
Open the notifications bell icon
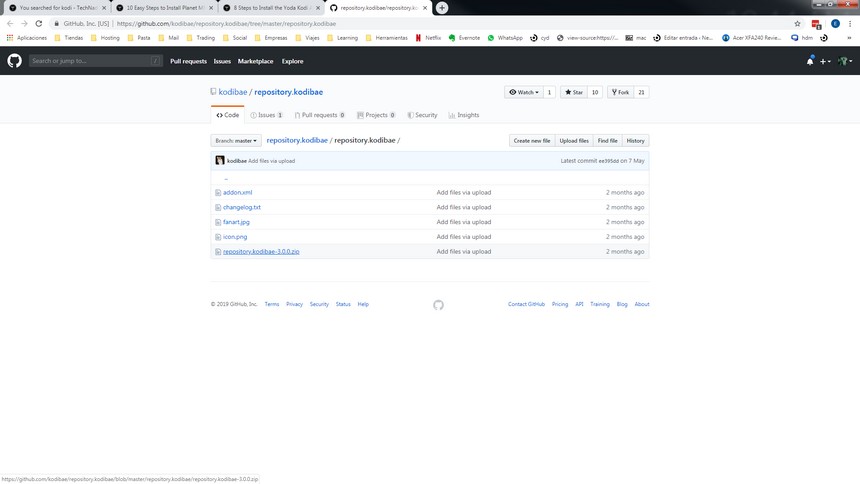810,61
